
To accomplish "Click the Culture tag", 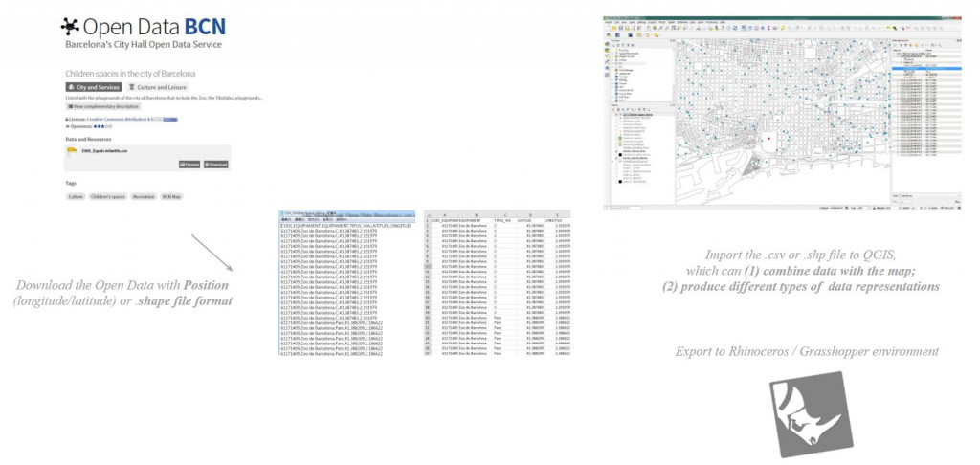I will coord(76,196).
